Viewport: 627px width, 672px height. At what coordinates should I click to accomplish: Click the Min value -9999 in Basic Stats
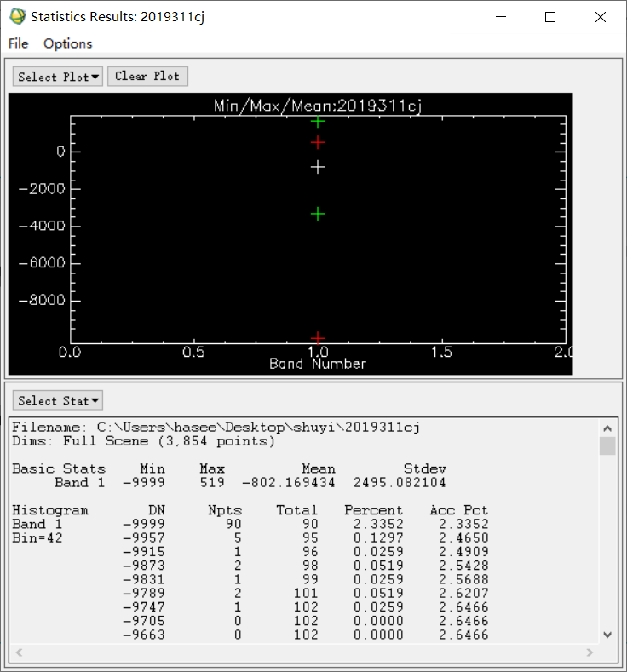click(x=144, y=483)
